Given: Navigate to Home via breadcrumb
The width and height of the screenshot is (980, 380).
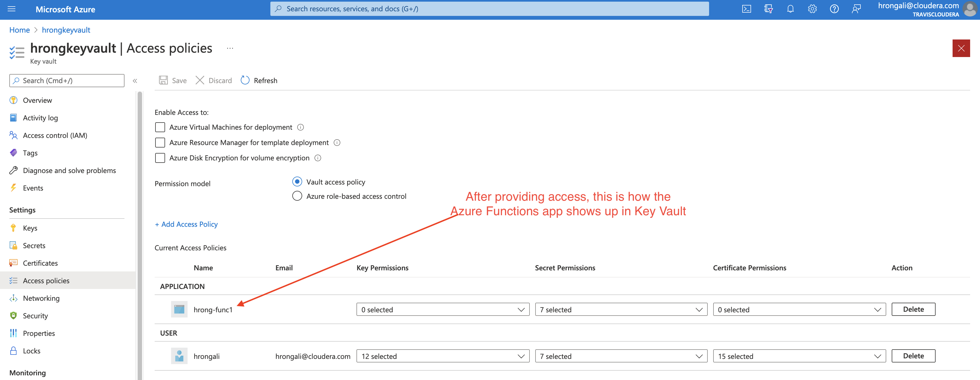Looking at the screenshot, I should point(19,30).
